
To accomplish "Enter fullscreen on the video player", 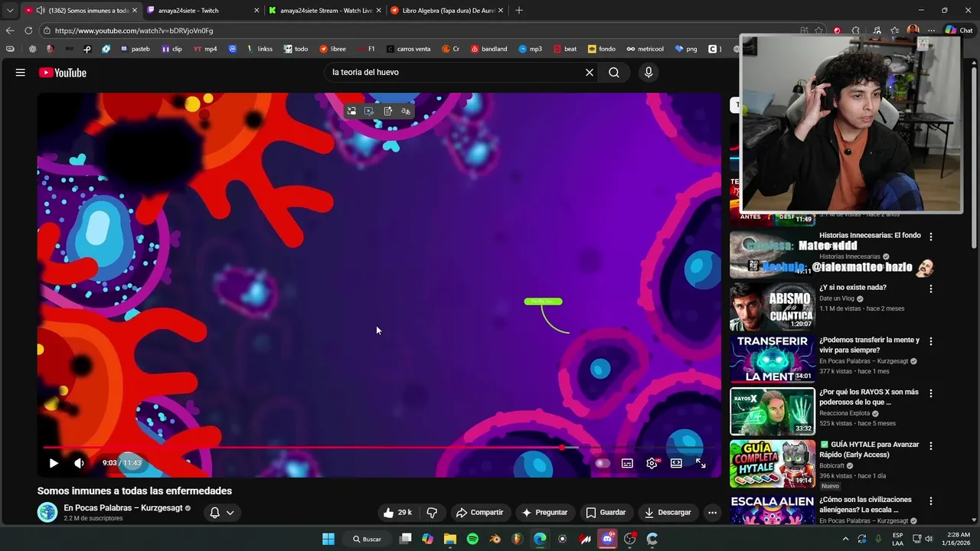I will (x=701, y=463).
